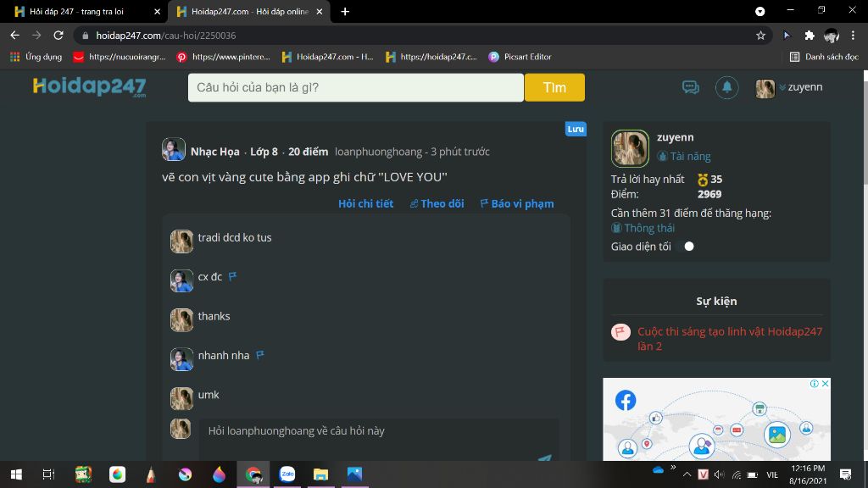Click the Tìm search button
The width and height of the screenshot is (868, 488).
(x=554, y=87)
